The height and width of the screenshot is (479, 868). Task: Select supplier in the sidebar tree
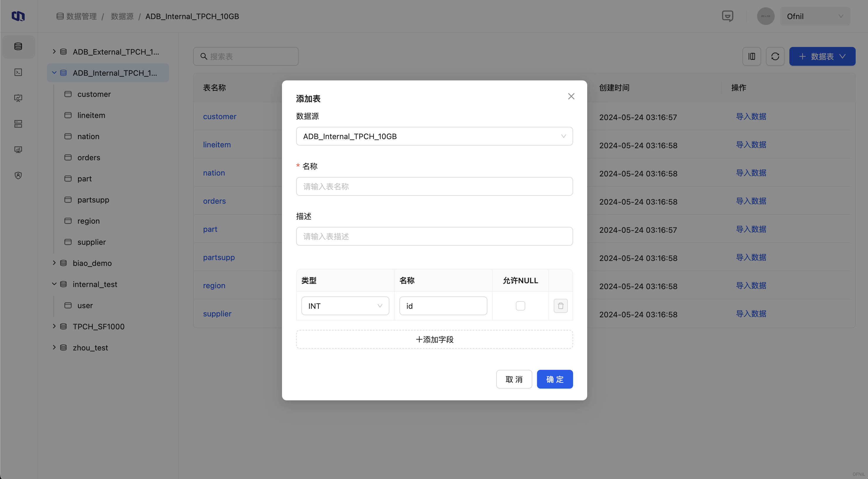click(x=91, y=242)
